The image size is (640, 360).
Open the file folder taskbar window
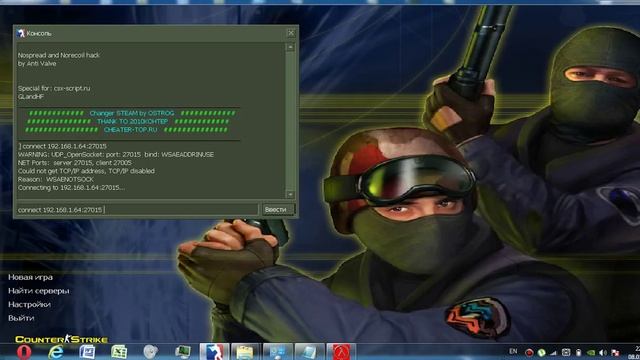click(245, 352)
